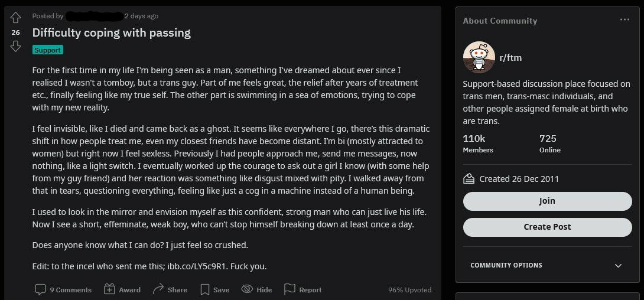This screenshot has width=644, height=300.
Task: Join the r/ftm community
Action: pos(547,201)
